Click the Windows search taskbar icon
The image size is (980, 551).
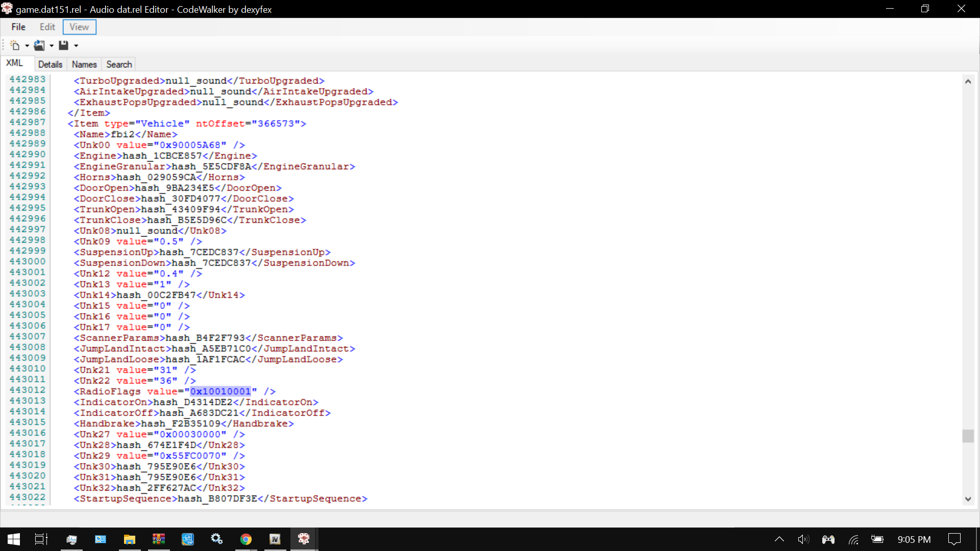[x=42, y=539]
